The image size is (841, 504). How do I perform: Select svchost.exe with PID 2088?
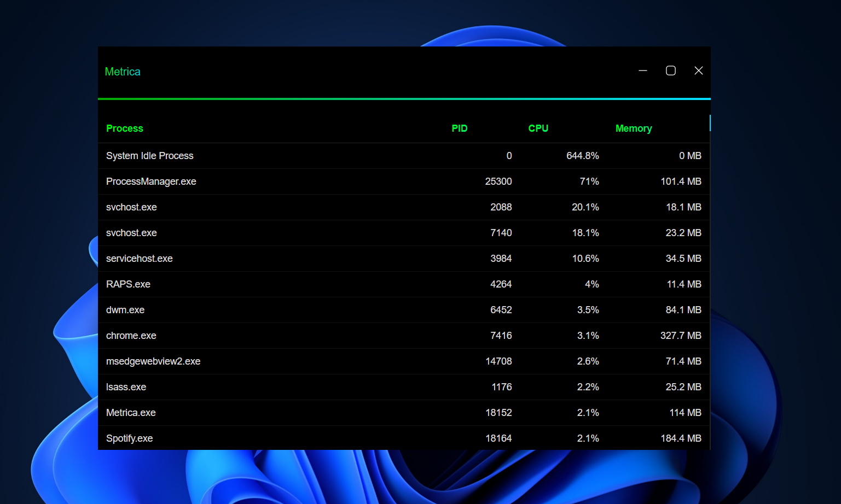pos(328,207)
